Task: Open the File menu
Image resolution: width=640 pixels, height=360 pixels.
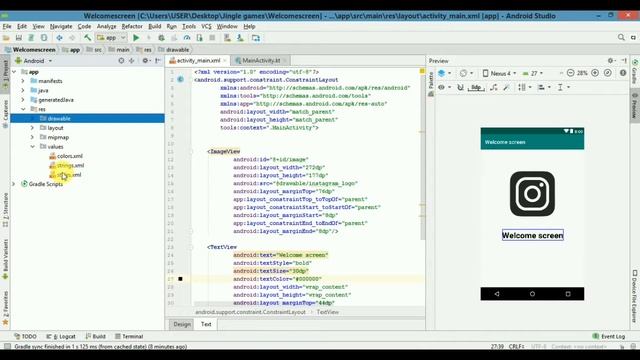Action: [x=7, y=26]
